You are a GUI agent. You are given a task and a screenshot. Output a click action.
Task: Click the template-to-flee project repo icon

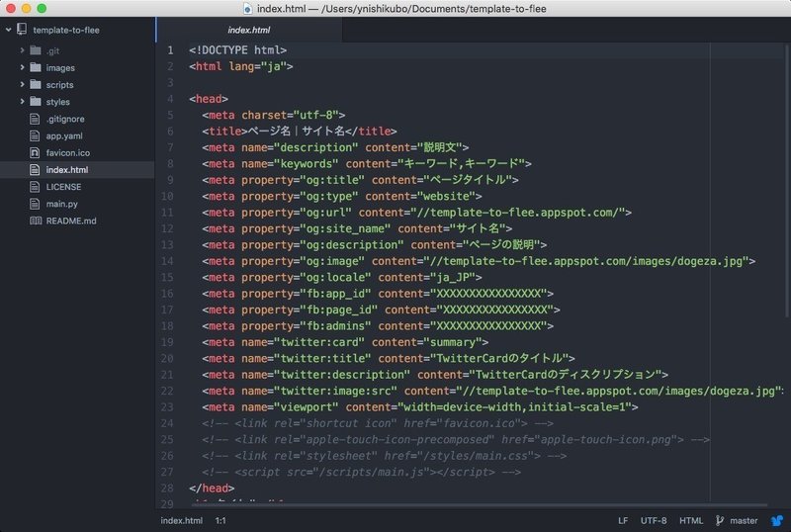coord(22,30)
